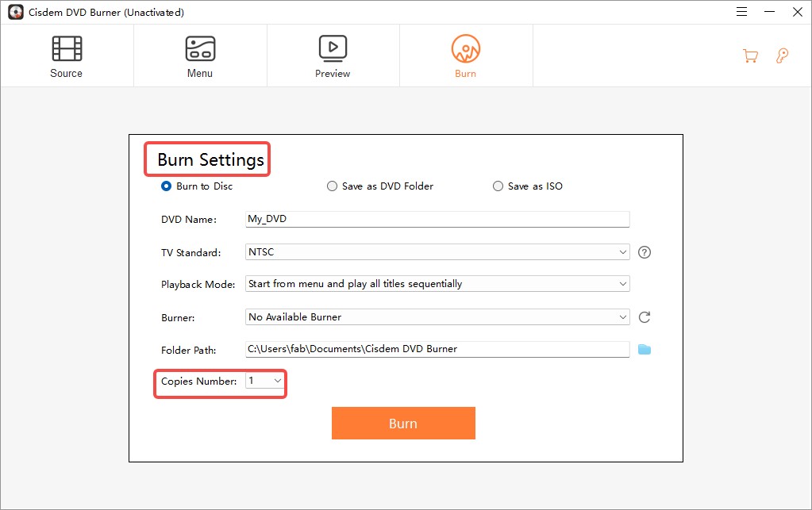The image size is (812, 510).
Task: Open the Menu template icon
Action: tap(199, 48)
